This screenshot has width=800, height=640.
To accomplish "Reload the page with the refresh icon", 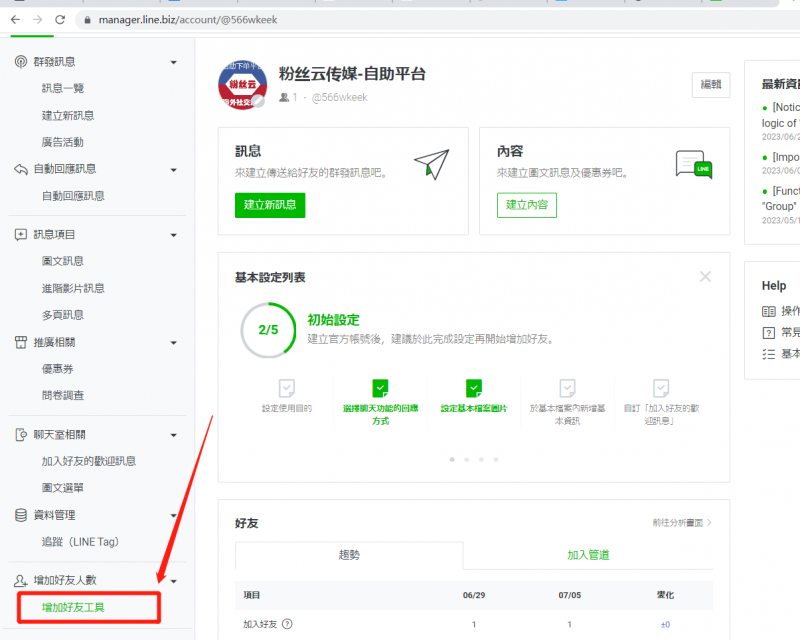I will tap(60, 19).
